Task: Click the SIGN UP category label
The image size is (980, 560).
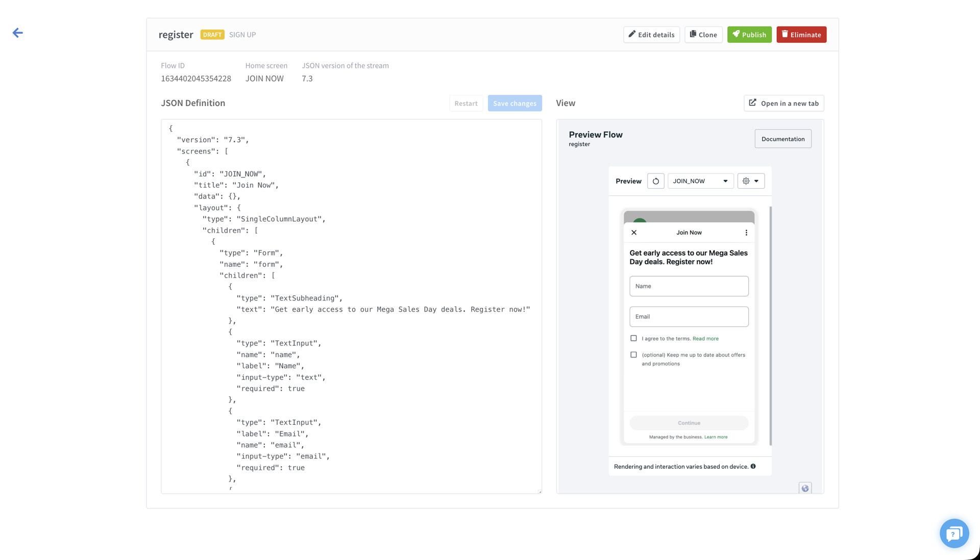Action: tap(242, 35)
